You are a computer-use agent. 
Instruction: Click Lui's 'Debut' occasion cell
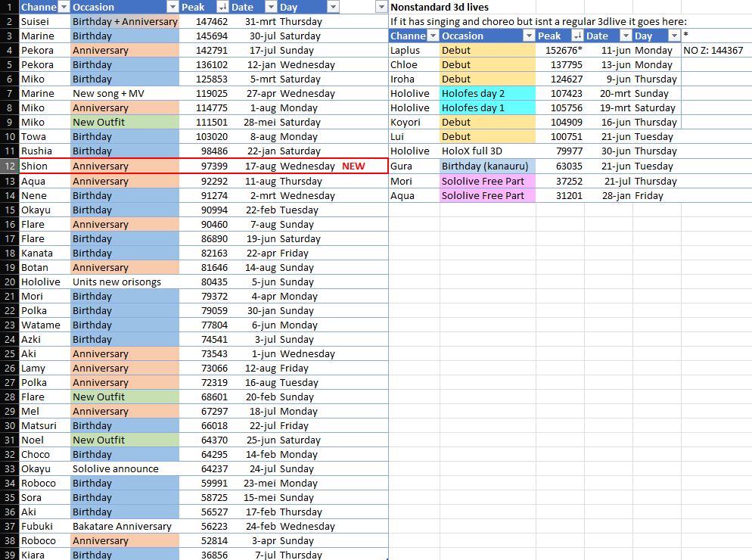coord(488,137)
